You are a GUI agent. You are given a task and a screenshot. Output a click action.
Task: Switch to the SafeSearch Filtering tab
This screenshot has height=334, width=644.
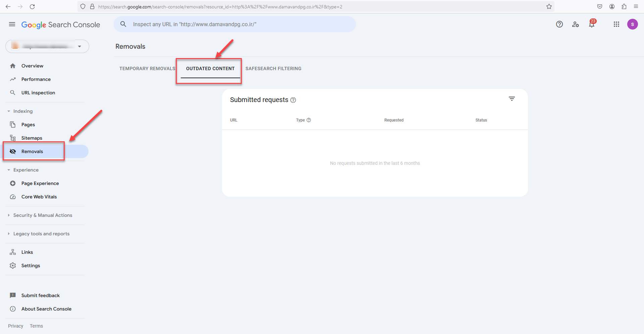pos(273,68)
